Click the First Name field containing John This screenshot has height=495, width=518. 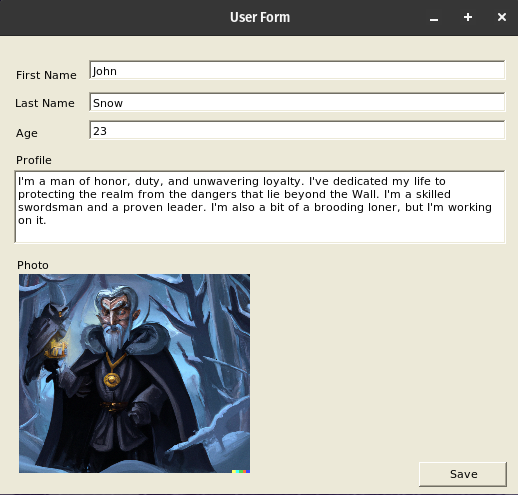297,70
